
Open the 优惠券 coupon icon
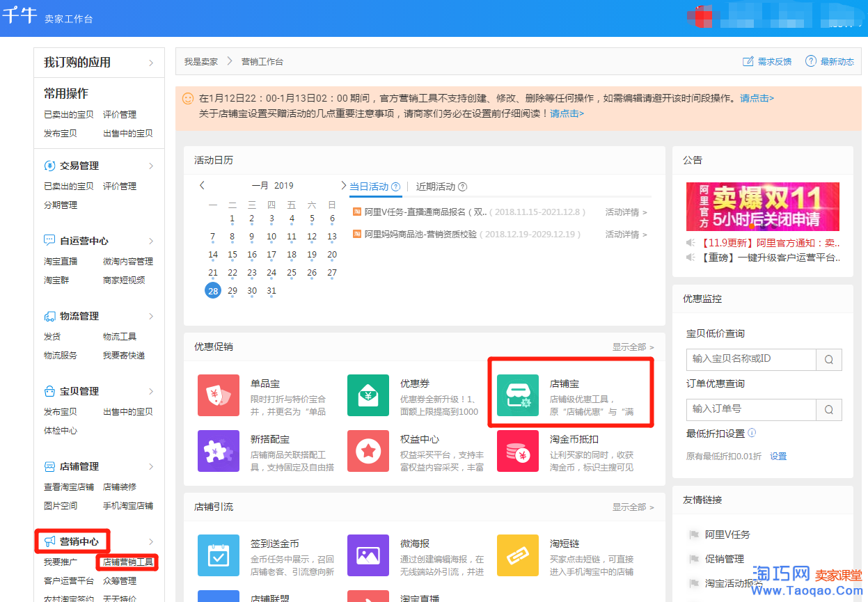pyautogui.click(x=368, y=395)
